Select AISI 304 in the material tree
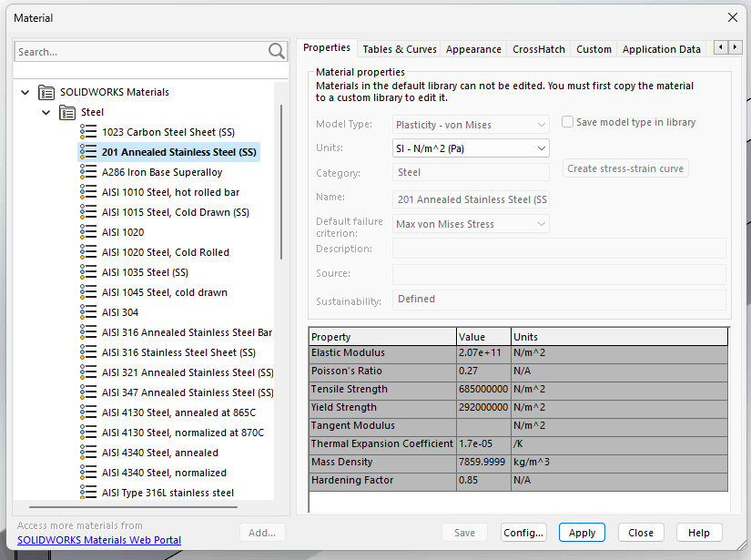751x560 pixels. click(120, 312)
